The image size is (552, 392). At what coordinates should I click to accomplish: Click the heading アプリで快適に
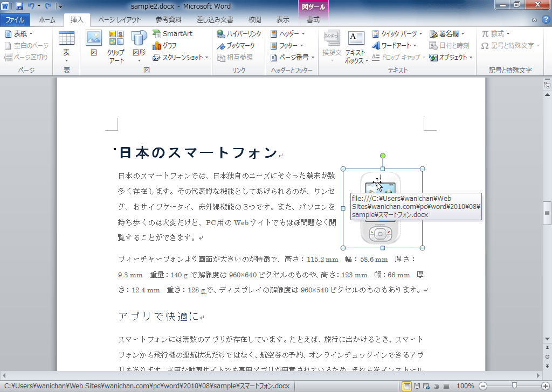pos(158,317)
